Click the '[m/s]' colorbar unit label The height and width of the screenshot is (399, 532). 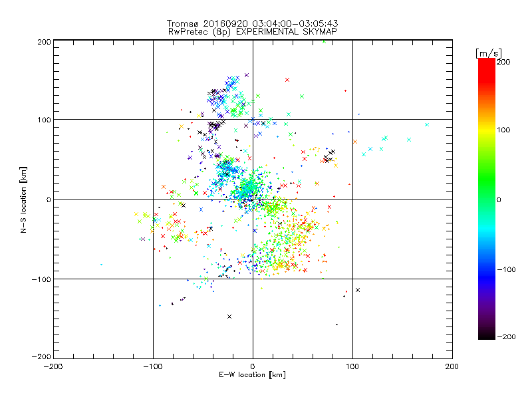tap(488, 53)
